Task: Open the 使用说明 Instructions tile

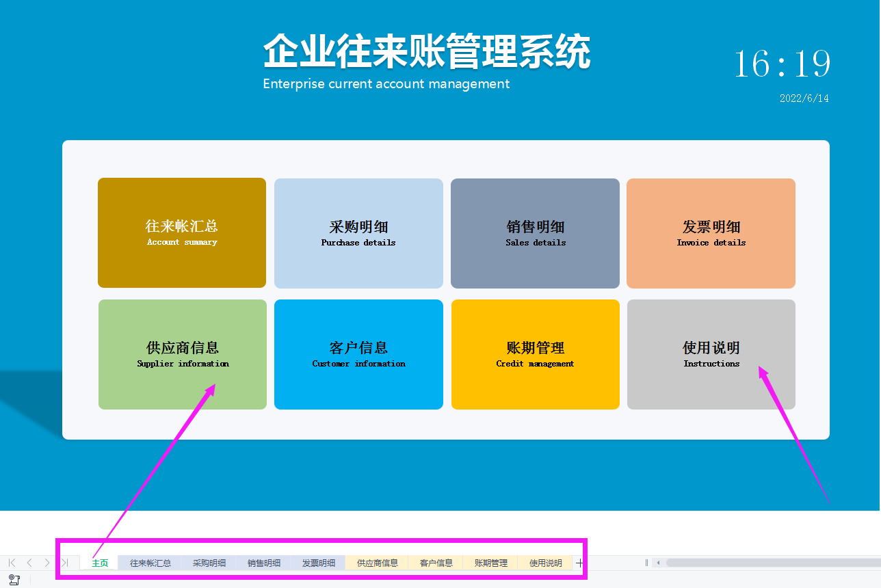Action: click(711, 354)
